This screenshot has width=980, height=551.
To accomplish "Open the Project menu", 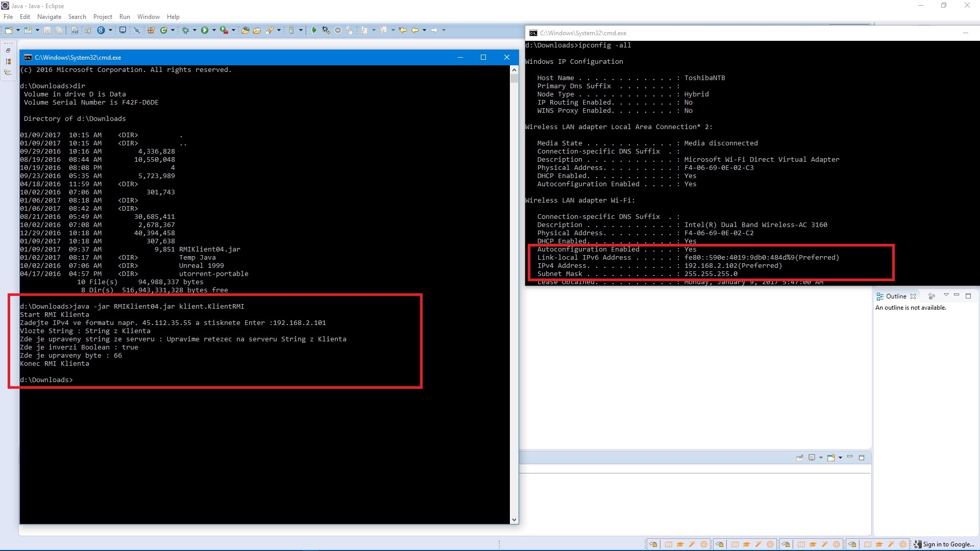I will [103, 17].
